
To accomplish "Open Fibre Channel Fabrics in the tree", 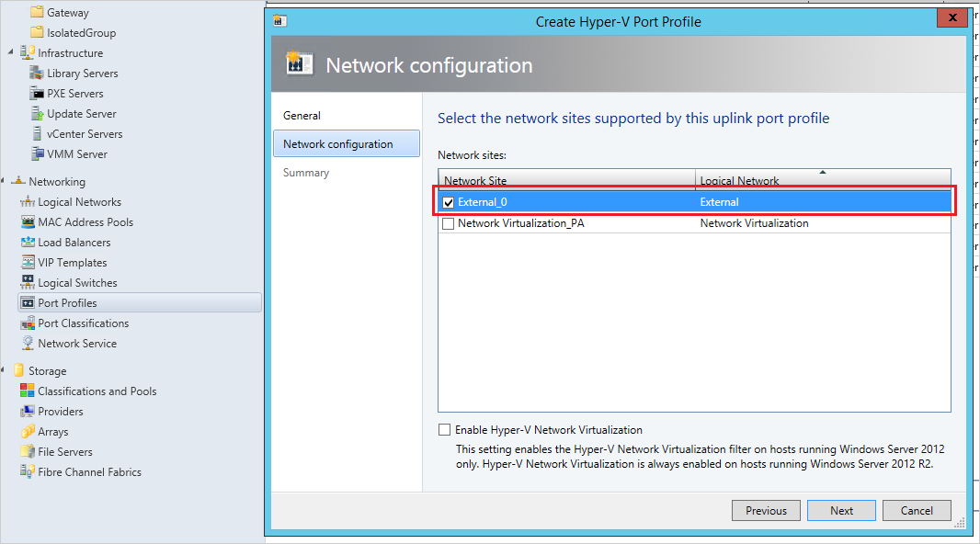I will click(89, 471).
